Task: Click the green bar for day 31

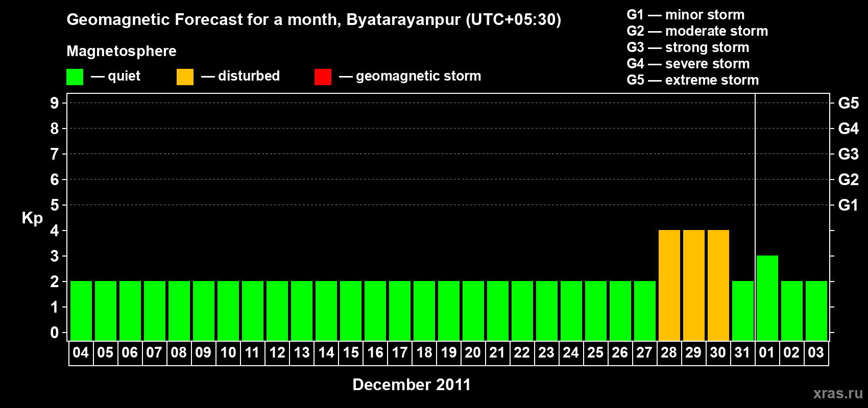Action: [x=743, y=311]
